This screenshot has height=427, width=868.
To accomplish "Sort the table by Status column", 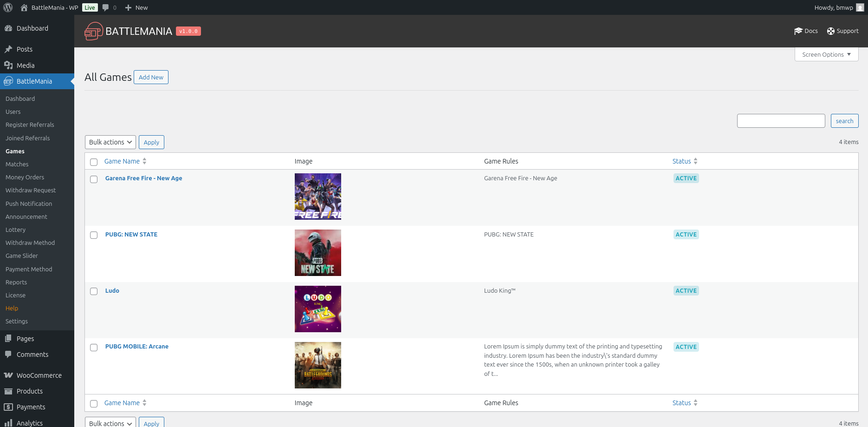I will click(685, 161).
